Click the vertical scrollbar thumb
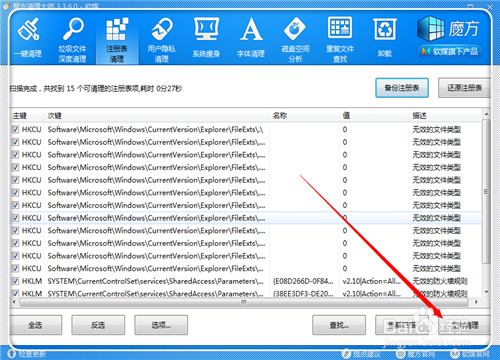 point(486,192)
